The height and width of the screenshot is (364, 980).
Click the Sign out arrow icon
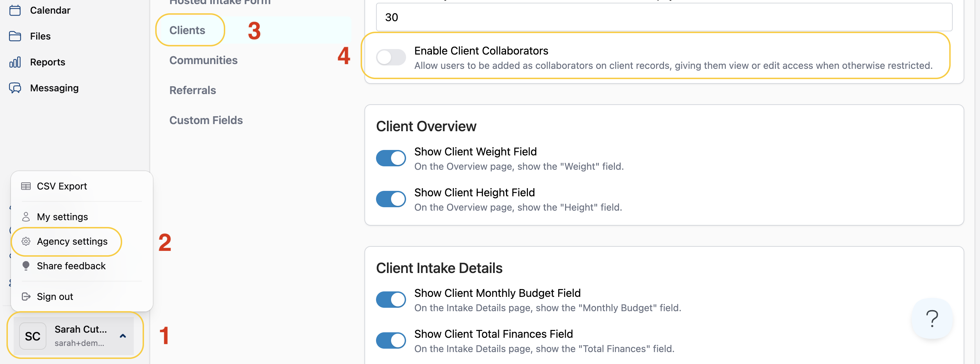pyautogui.click(x=26, y=297)
